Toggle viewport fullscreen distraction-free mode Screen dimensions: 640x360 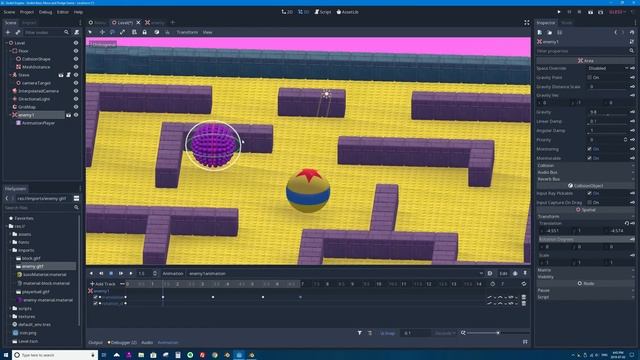coord(527,23)
